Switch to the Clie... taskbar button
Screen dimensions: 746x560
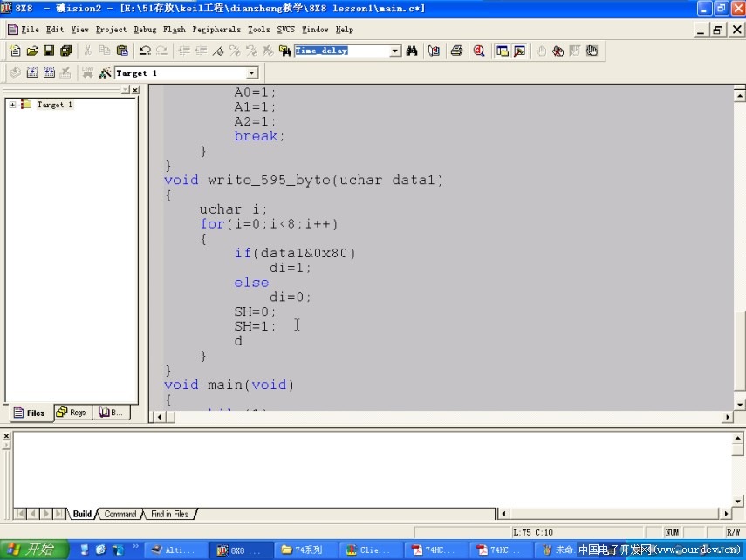pyautogui.click(x=369, y=550)
